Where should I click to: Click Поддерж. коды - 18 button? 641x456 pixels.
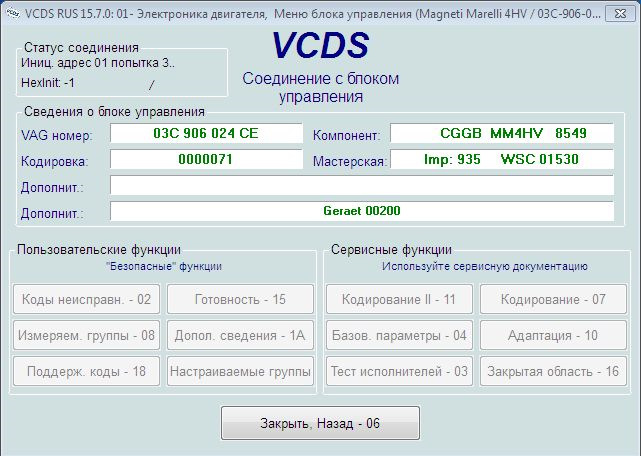pyautogui.click(x=86, y=371)
